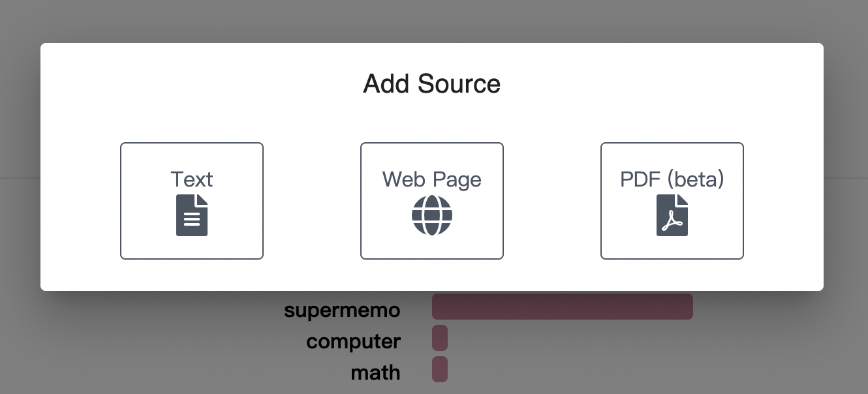Click the PDF file icon
Screen dimensions: 868x394
[x=672, y=215]
